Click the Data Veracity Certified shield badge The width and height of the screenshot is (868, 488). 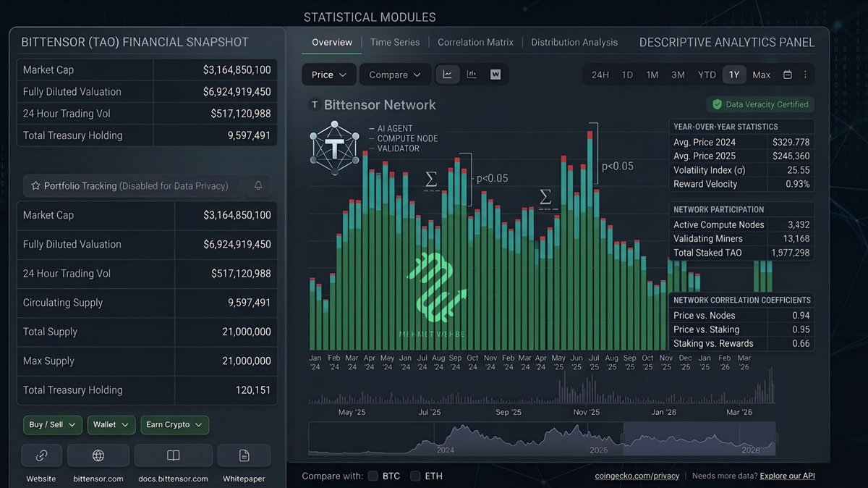[760, 104]
